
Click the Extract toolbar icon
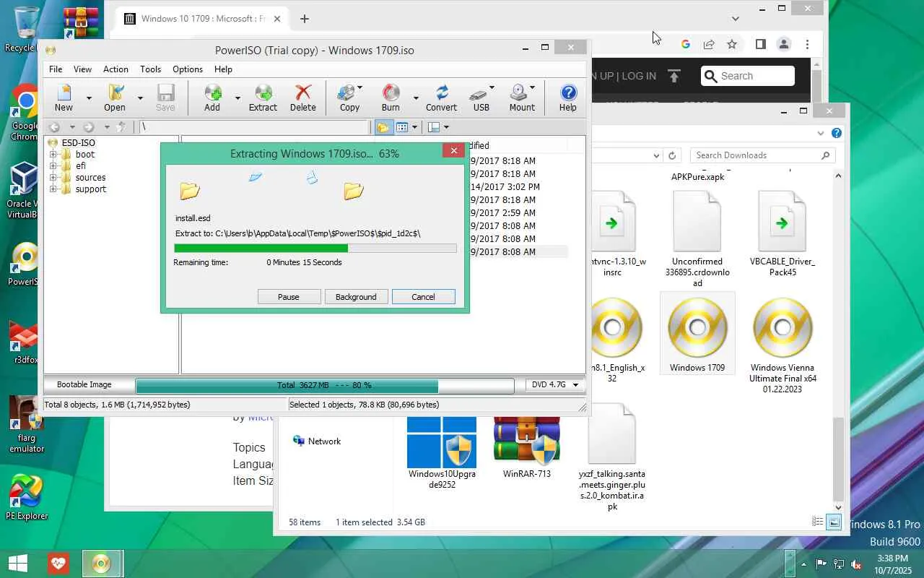[263, 98]
